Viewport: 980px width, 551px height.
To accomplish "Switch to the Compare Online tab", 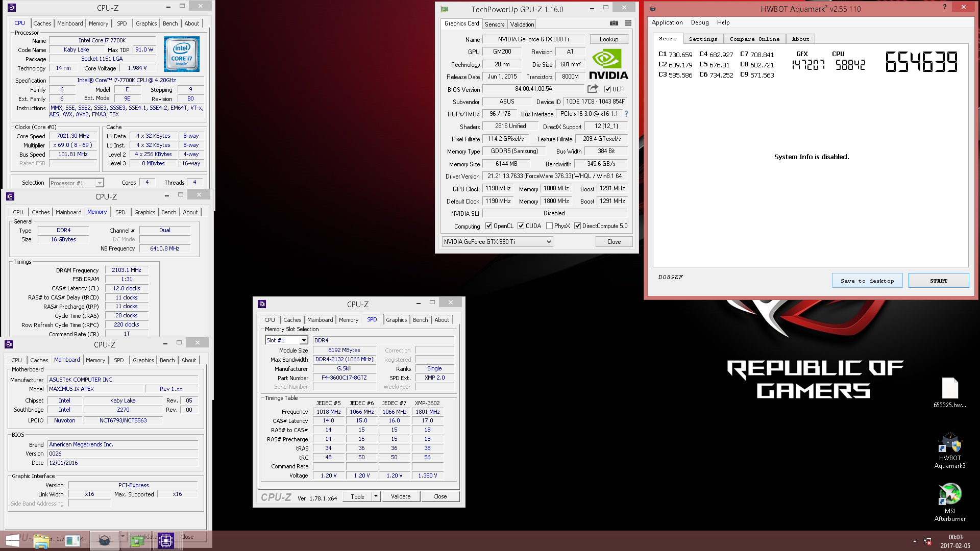I will 754,39.
